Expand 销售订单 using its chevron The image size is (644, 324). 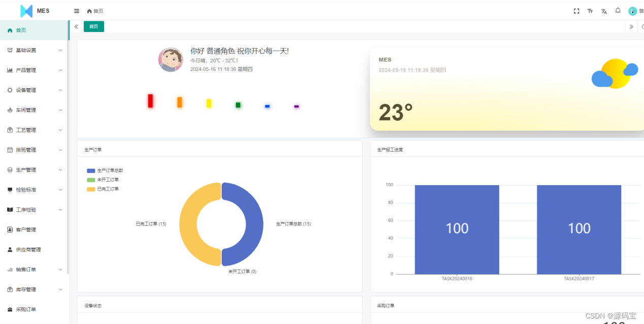[x=60, y=270]
